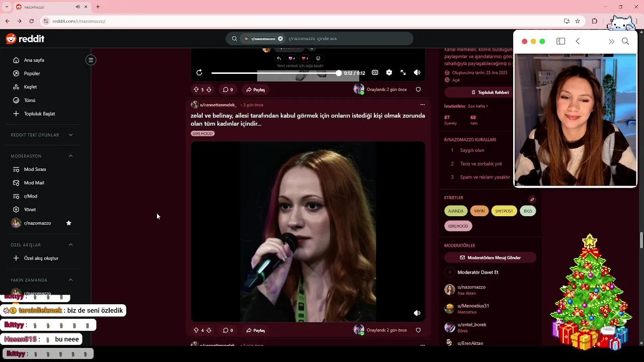Open comments on the zelal ve belinay post

tap(228, 330)
